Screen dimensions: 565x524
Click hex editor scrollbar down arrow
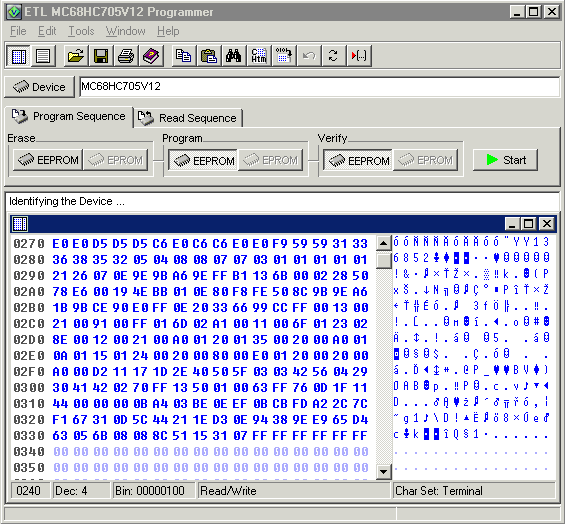(383, 471)
